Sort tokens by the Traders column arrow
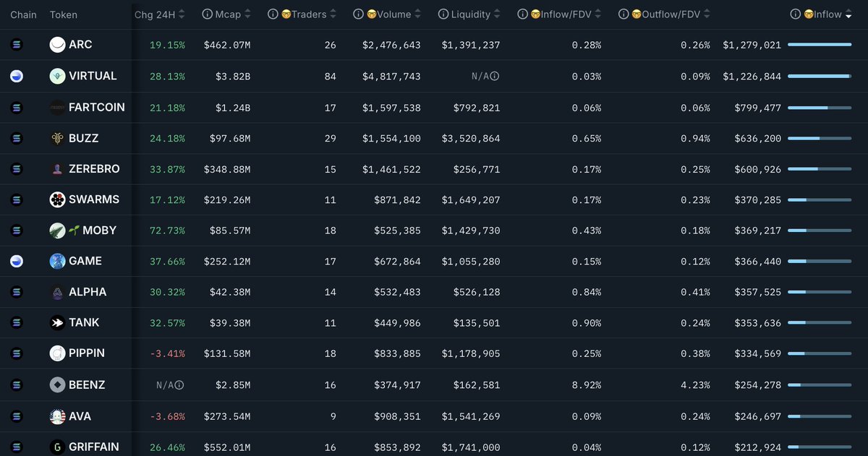868x456 pixels. coord(332,14)
